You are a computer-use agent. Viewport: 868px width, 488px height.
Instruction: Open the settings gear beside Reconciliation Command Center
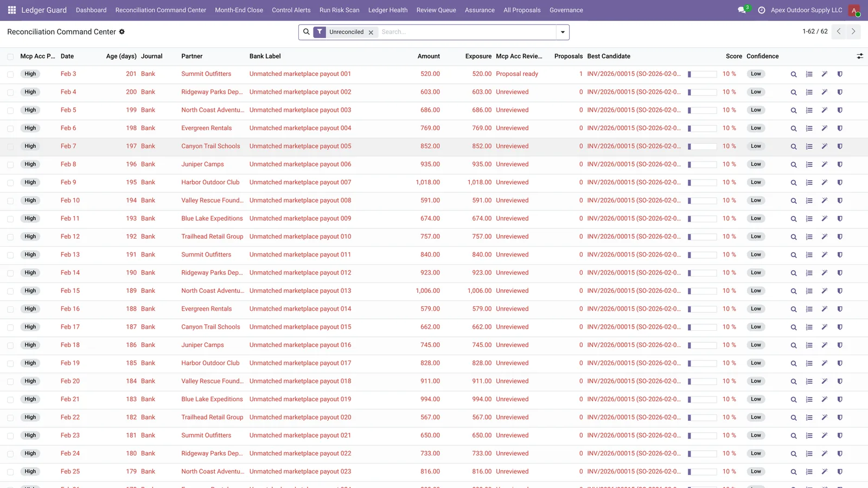pyautogui.click(x=122, y=31)
